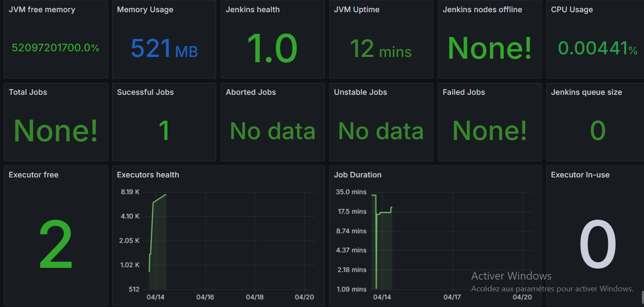Select the 1.09 mins axis label
The height and width of the screenshot is (307, 644).
351,289
